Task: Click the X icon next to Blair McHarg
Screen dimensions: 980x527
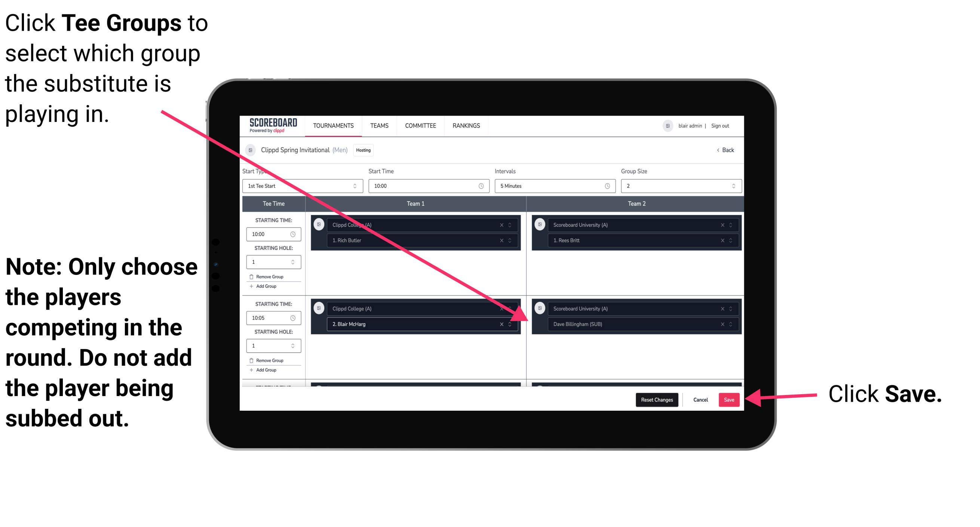Action: 502,323
